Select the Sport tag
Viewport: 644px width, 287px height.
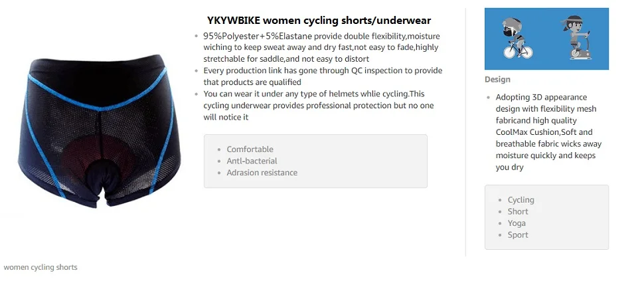tap(518, 235)
